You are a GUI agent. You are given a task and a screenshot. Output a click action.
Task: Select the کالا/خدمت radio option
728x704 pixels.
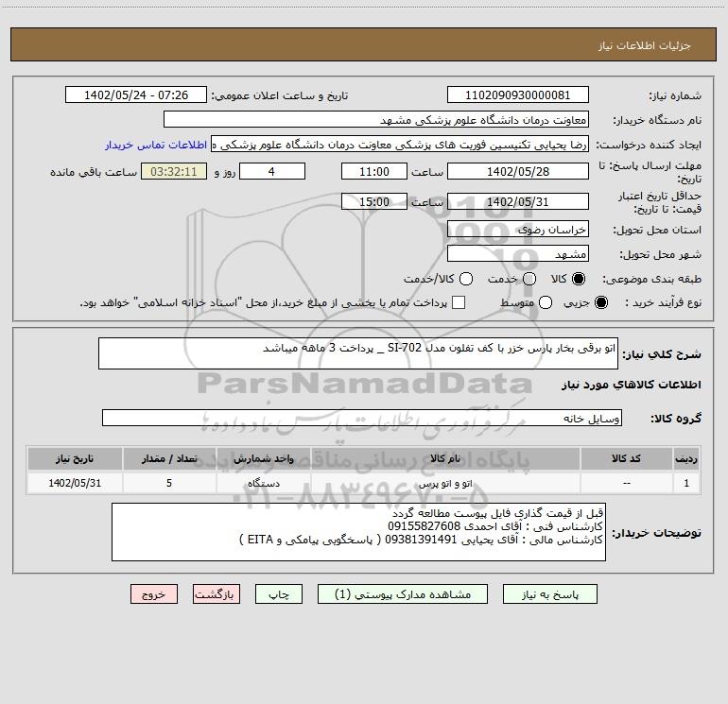[466, 279]
